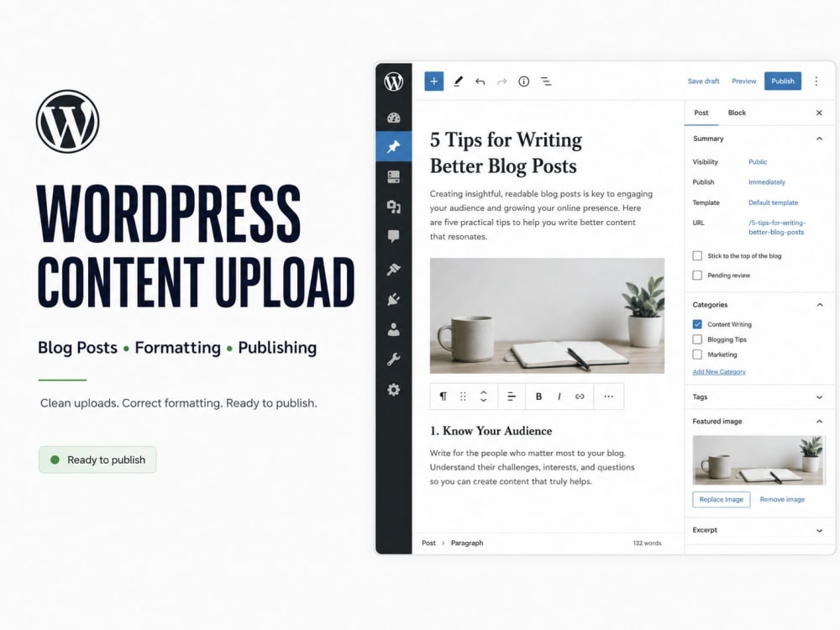The image size is (840, 630).
Task: Insert a link using the link icon
Action: coord(580,396)
